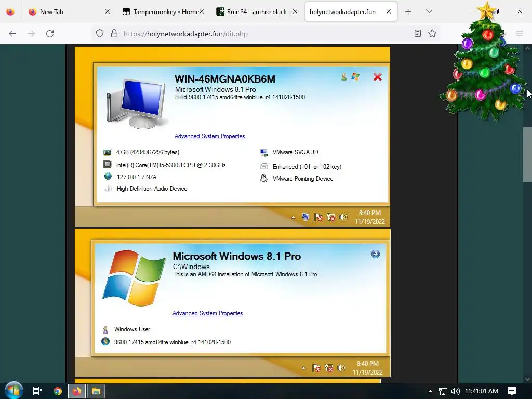Click the blue arrow icon in Windows 8.1 panel
The height and width of the screenshot is (399, 532).
coord(375,254)
